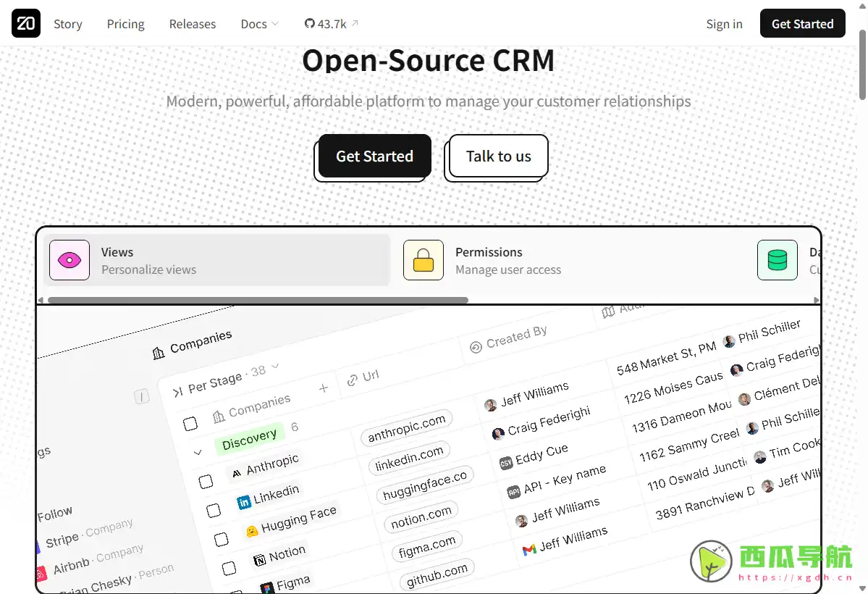
Task: Click the Talk to us button
Action: coord(498,156)
